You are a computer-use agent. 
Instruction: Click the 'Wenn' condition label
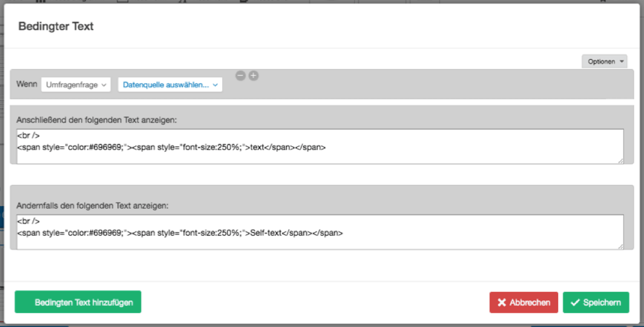[x=26, y=85]
